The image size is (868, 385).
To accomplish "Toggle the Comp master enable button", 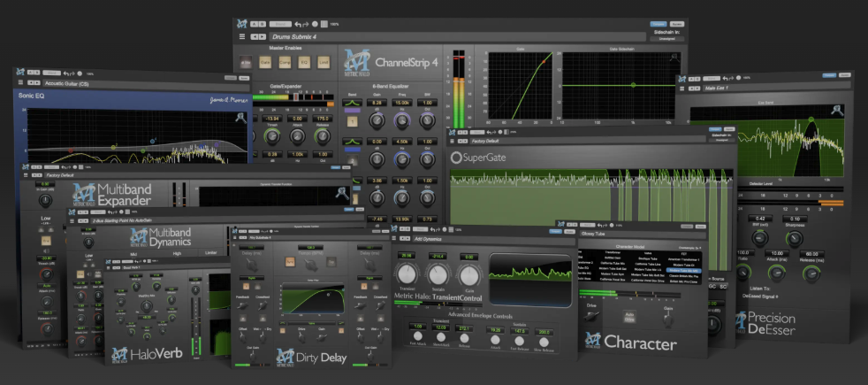I will coord(285,62).
